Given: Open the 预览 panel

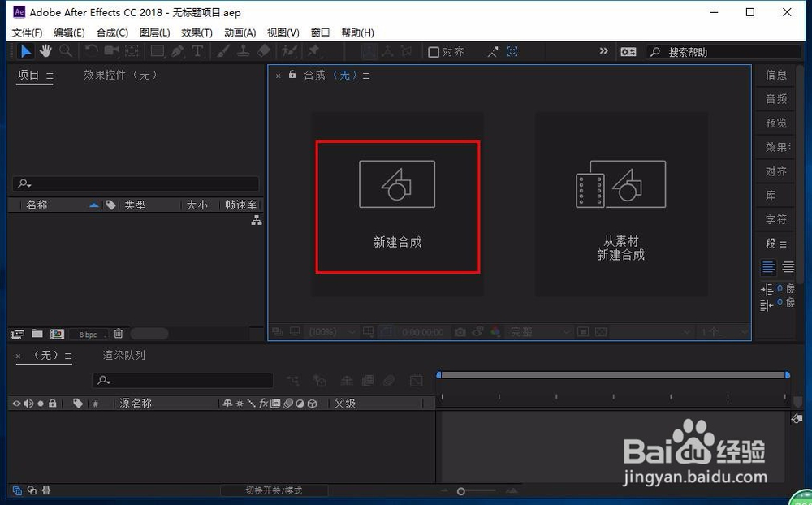Looking at the screenshot, I should [775, 123].
